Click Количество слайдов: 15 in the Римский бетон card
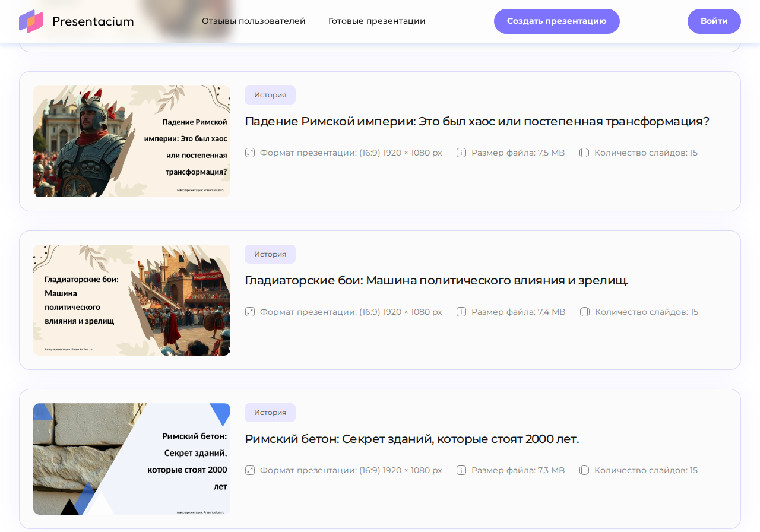This screenshot has height=532, width=760. [646, 470]
